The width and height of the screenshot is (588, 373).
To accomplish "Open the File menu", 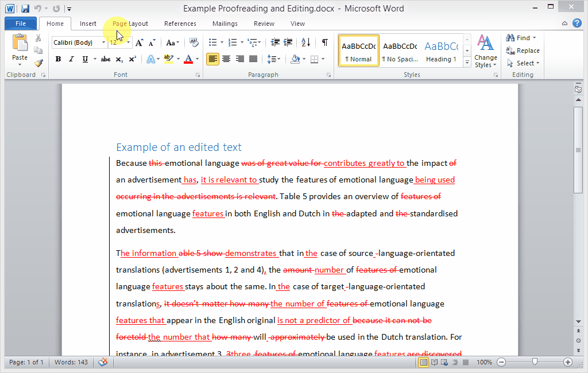I will 20,24.
